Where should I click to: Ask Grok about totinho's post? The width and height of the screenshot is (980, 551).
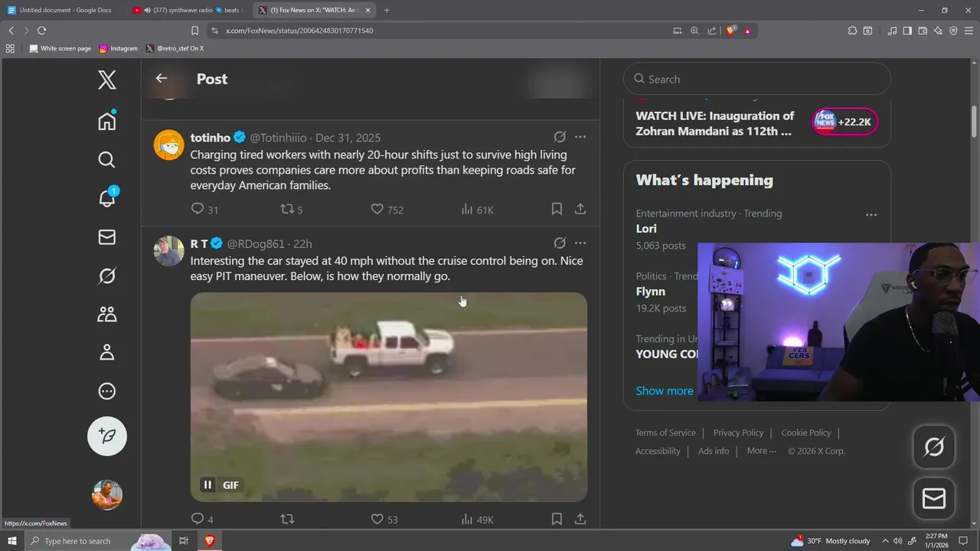coord(560,137)
